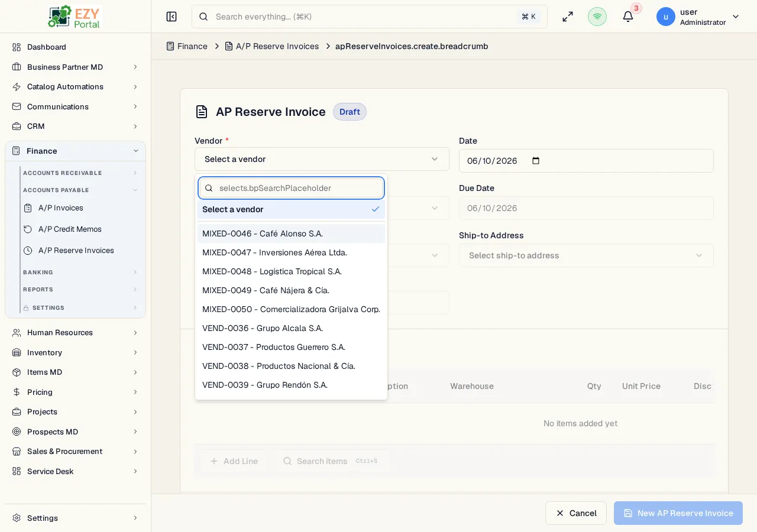This screenshot has height=532, width=757.
Task: Click the vendor search input field
Action: coord(291,188)
